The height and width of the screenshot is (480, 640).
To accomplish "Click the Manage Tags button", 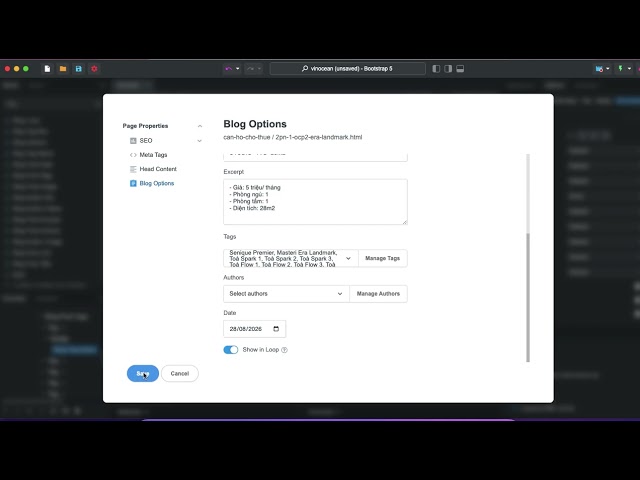I will pos(382,258).
